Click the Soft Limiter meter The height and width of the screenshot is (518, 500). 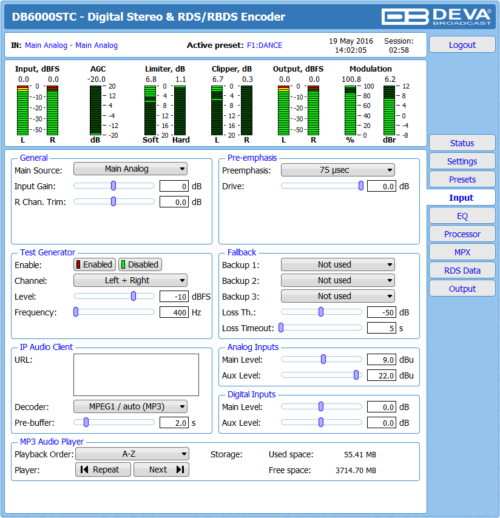coord(150,110)
